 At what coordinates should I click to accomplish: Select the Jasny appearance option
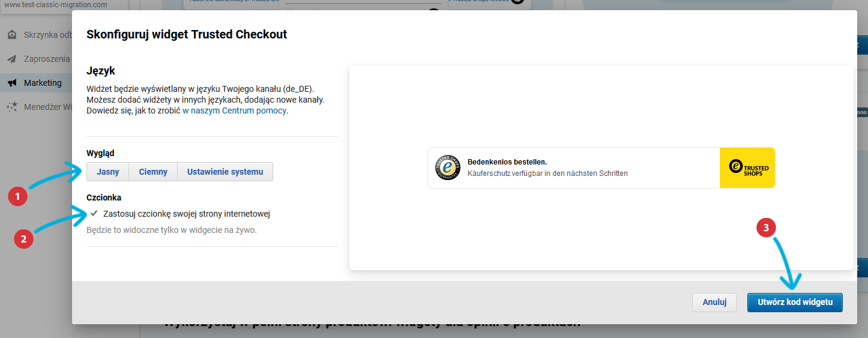point(108,172)
